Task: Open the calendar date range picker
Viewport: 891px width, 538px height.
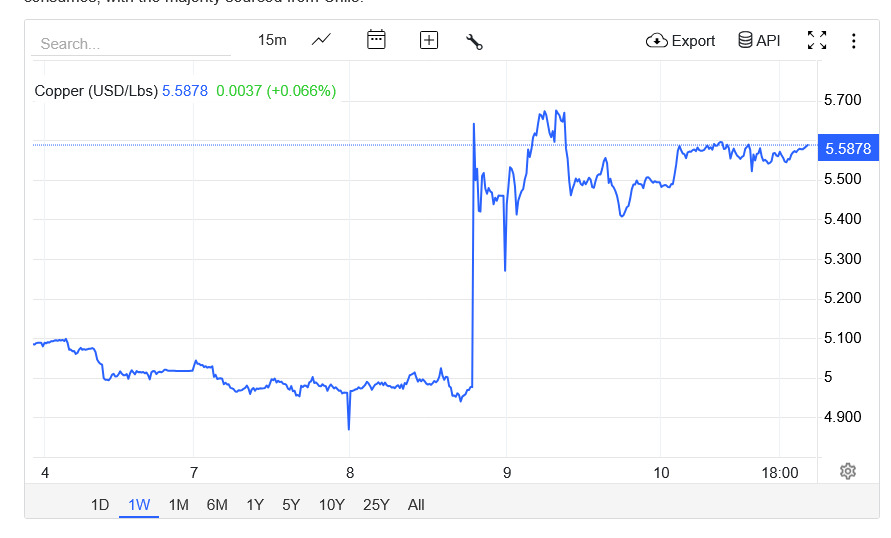Action: 376,40
